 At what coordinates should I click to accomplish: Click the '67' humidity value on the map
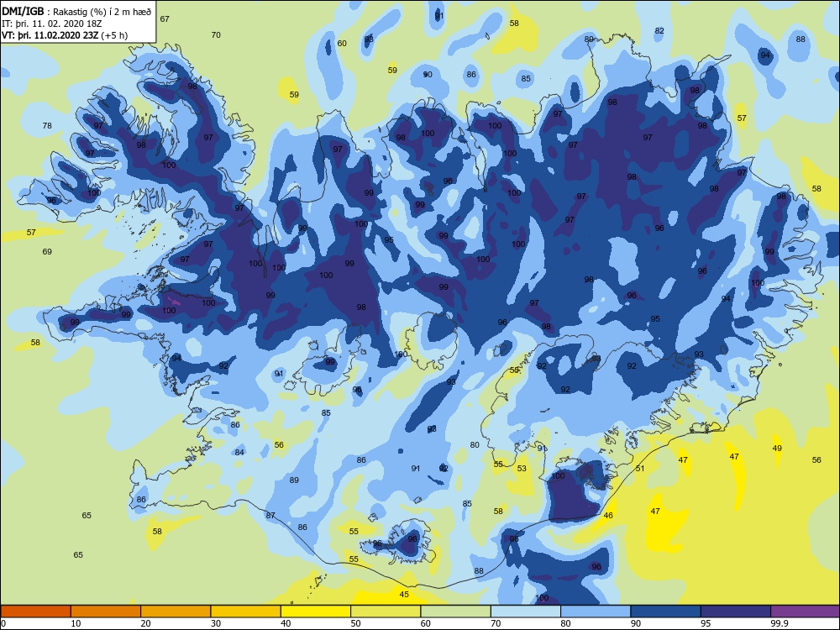tap(165, 18)
